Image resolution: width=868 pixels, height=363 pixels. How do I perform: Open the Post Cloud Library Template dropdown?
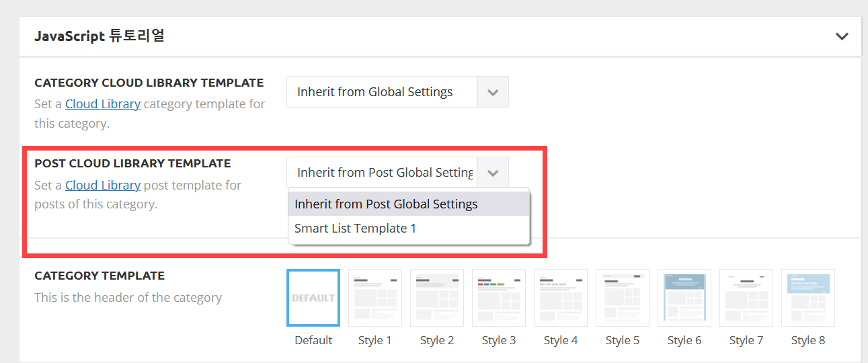coord(397,172)
